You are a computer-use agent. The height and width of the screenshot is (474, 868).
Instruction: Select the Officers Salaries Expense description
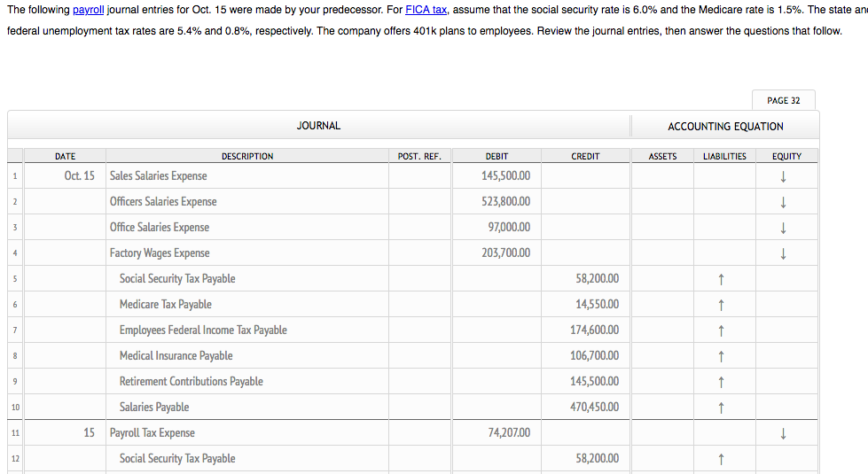pyautogui.click(x=163, y=201)
